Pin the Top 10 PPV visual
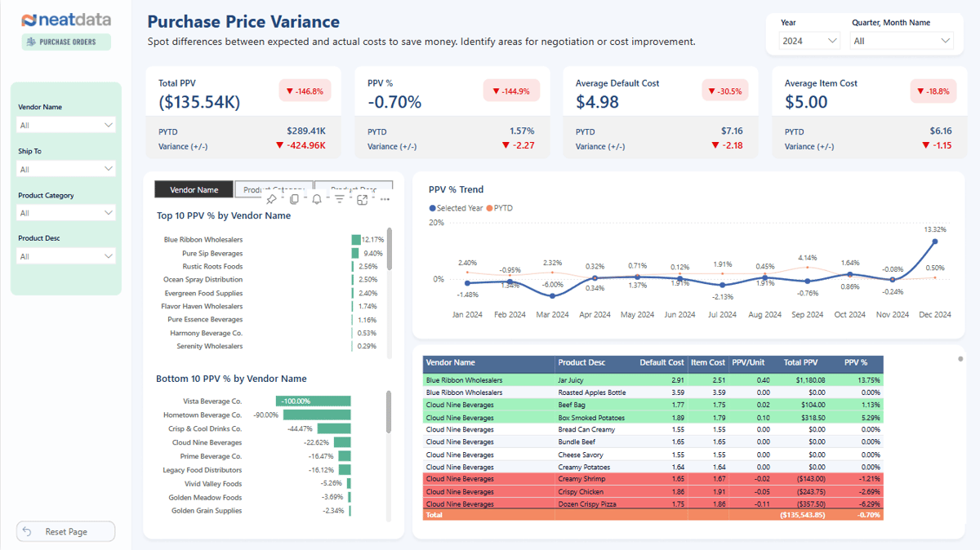Screen dimensions: 980x550 coord(272,199)
